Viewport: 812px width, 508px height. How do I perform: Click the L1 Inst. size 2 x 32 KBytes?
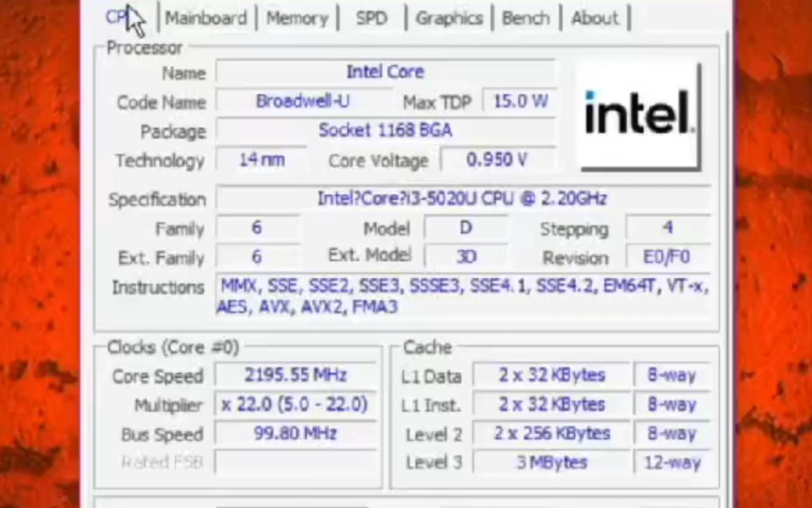552,405
